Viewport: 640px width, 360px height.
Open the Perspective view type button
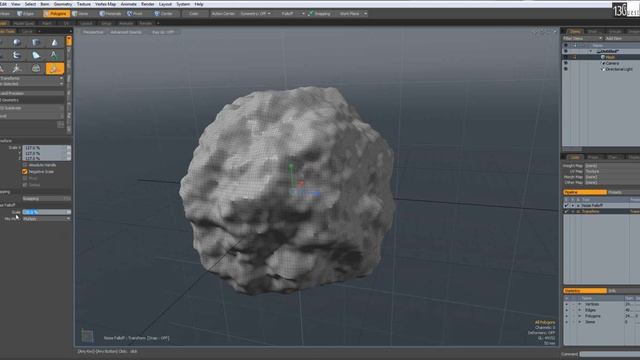click(x=93, y=32)
